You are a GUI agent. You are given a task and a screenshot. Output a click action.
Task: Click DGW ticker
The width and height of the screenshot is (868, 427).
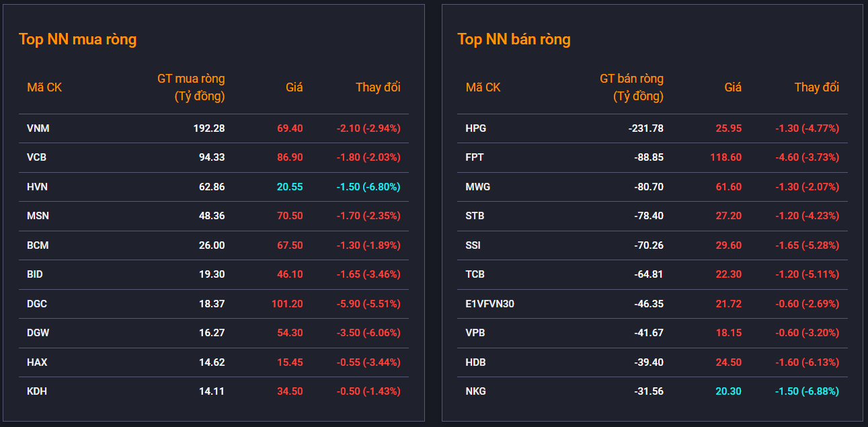click(x=38, y=333)
